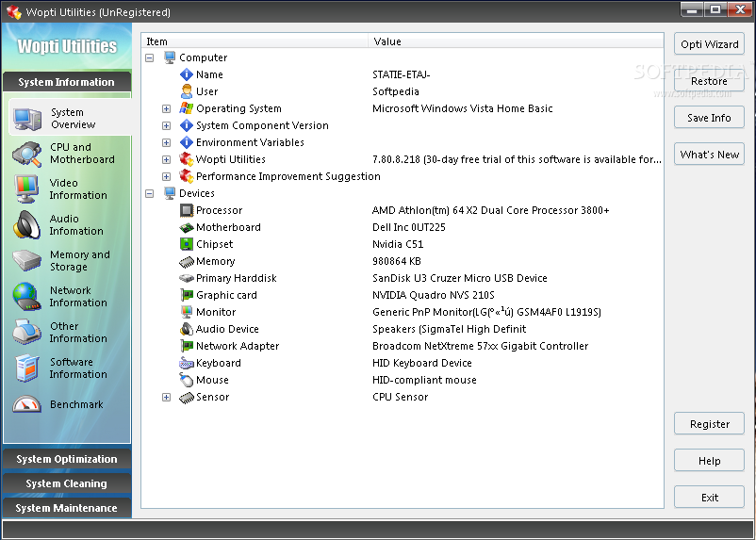Click the User row person icon

186,91
